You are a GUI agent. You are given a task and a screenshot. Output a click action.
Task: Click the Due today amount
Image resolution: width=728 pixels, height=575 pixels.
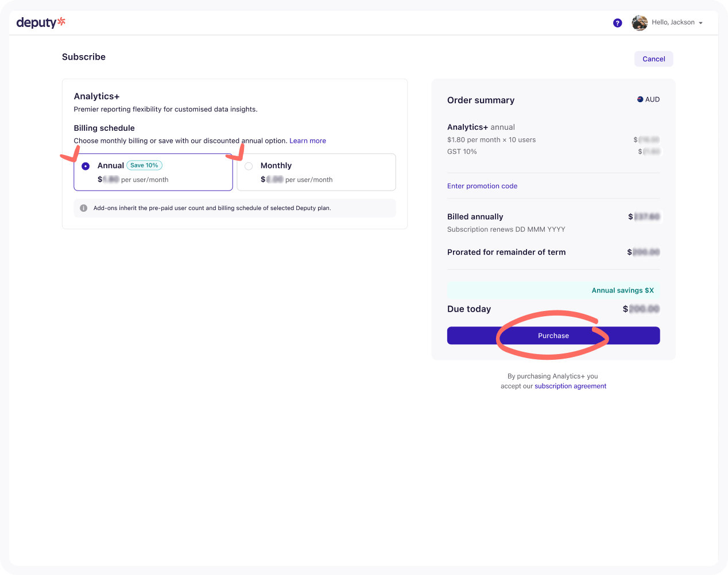click(643, 309)
